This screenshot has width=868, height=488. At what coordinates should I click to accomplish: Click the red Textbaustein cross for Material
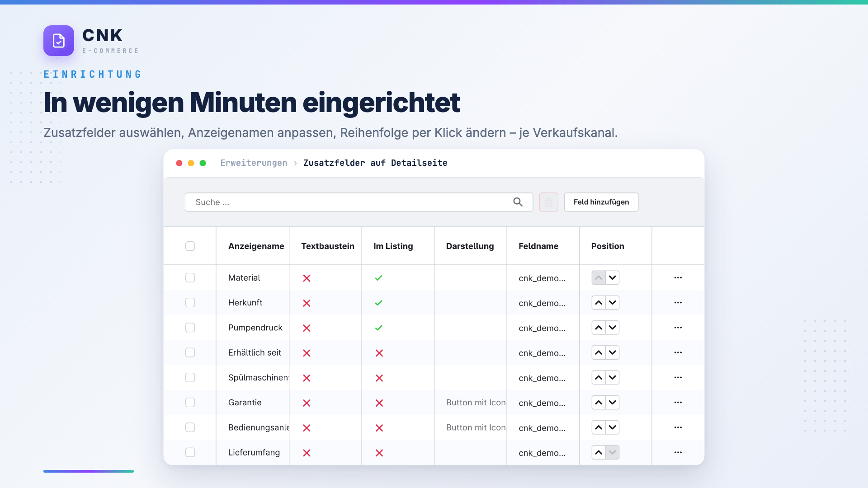tap(307, 278)
